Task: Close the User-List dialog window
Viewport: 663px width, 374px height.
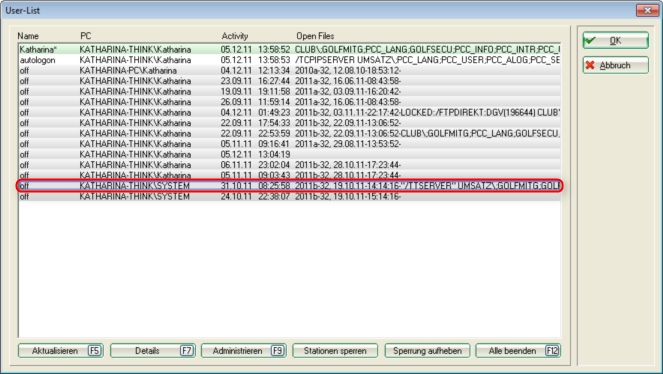Action: (647, 10)
